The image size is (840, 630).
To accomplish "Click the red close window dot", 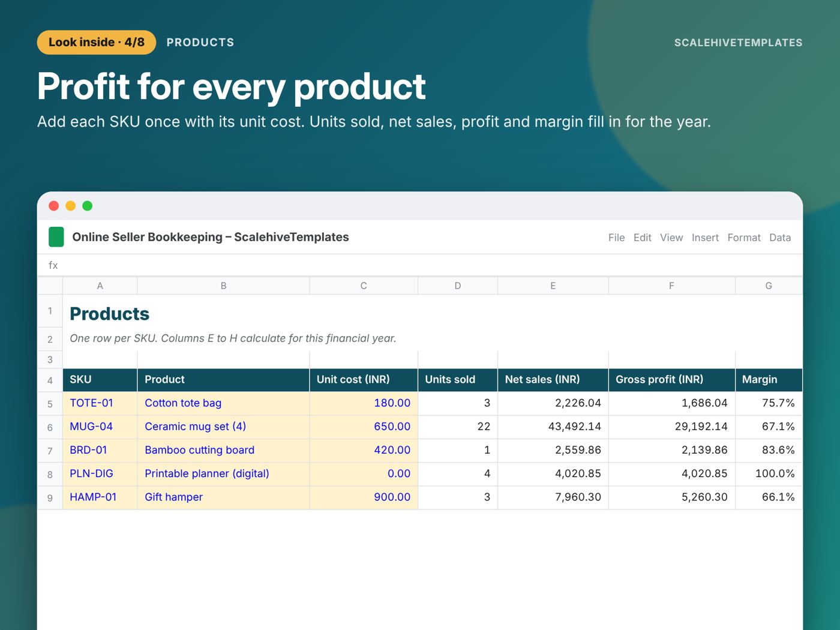I will click(x=53, y=206).
